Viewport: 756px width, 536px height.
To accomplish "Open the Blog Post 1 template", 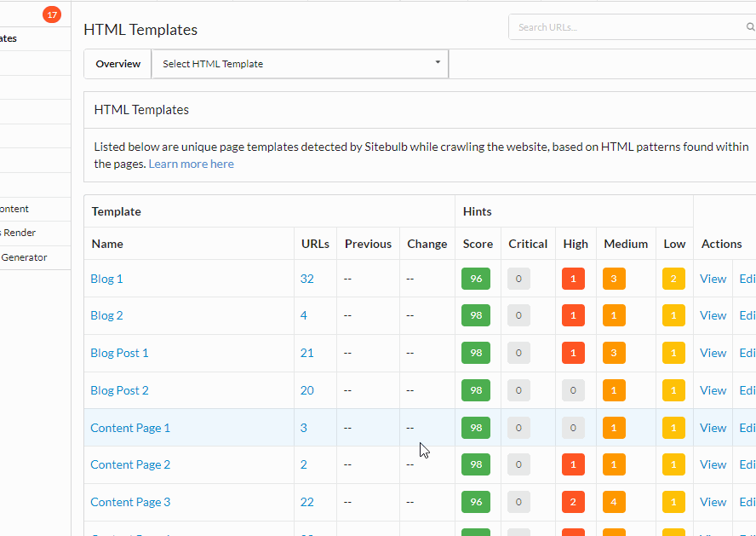I will 119,353.
